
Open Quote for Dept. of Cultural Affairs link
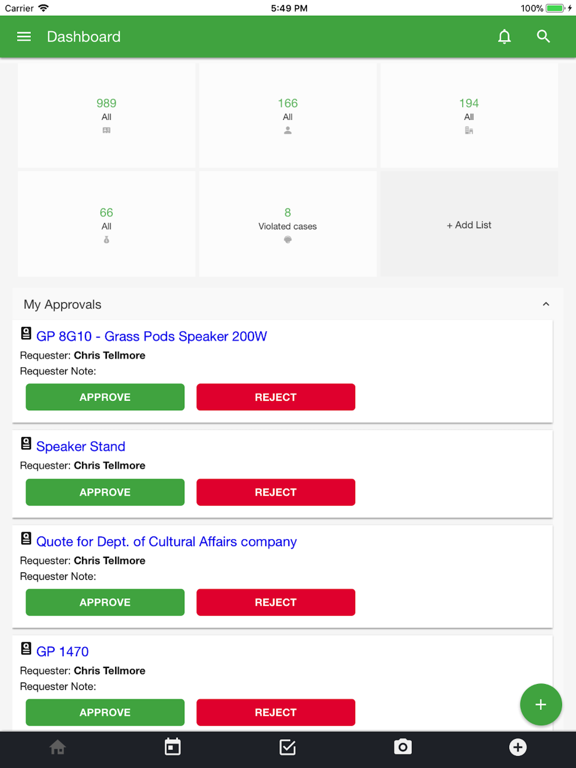pos(167,542)
